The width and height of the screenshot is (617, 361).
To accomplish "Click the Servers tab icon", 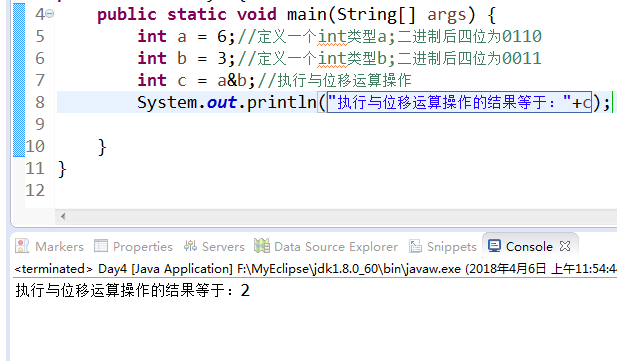I will point(190,246).
